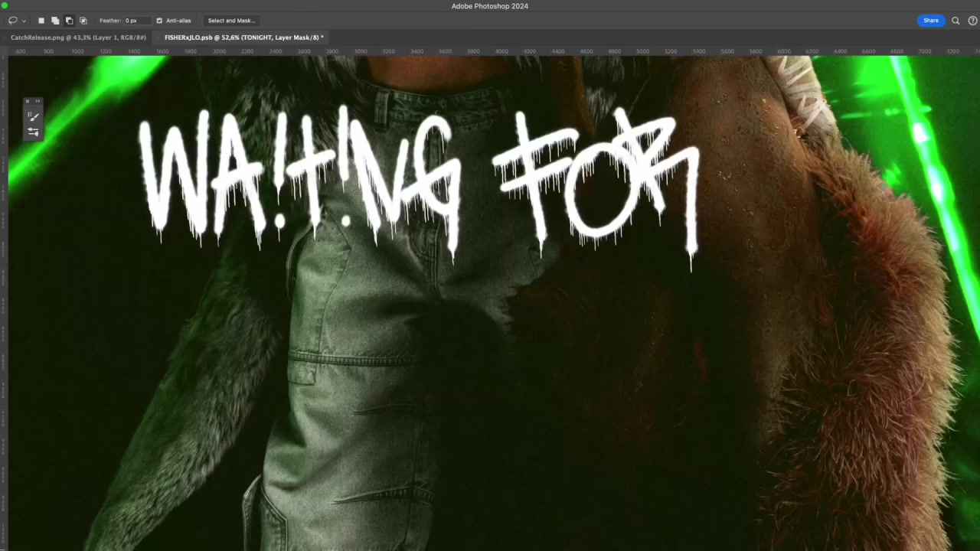The image size is (980, 551).
Task: Open the Brushes panel icon
Action: coord(33,116)
